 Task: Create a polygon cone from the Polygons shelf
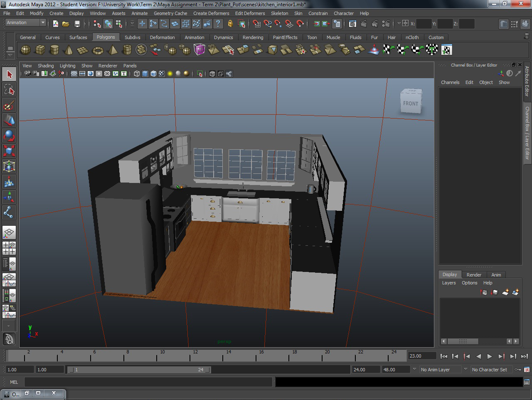[x=69, y=49]
